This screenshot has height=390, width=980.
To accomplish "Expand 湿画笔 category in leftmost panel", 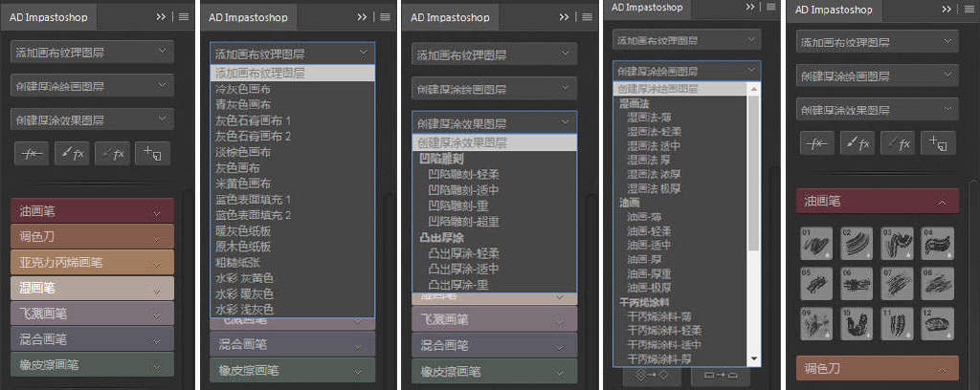I will (93, 289).
